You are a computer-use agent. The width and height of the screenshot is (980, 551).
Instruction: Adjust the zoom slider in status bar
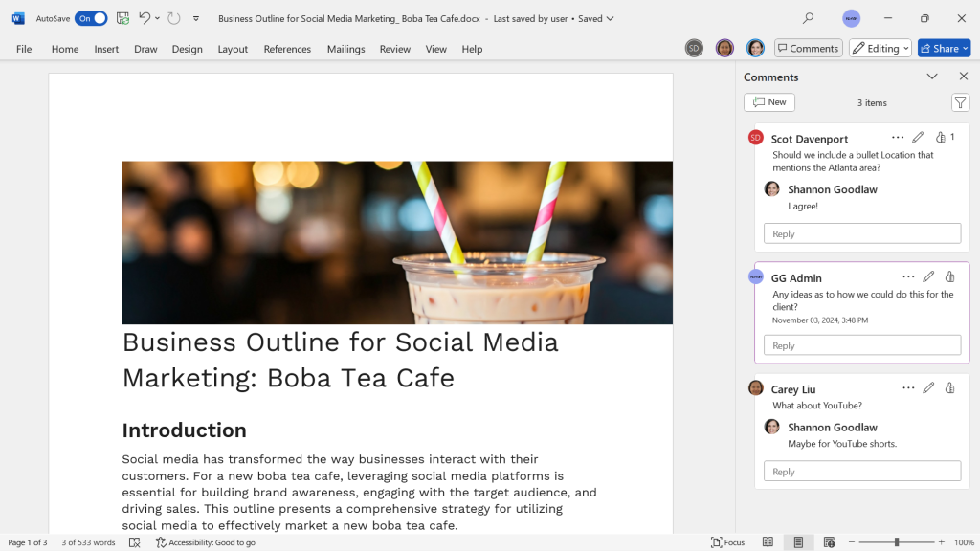coord(897,542)
